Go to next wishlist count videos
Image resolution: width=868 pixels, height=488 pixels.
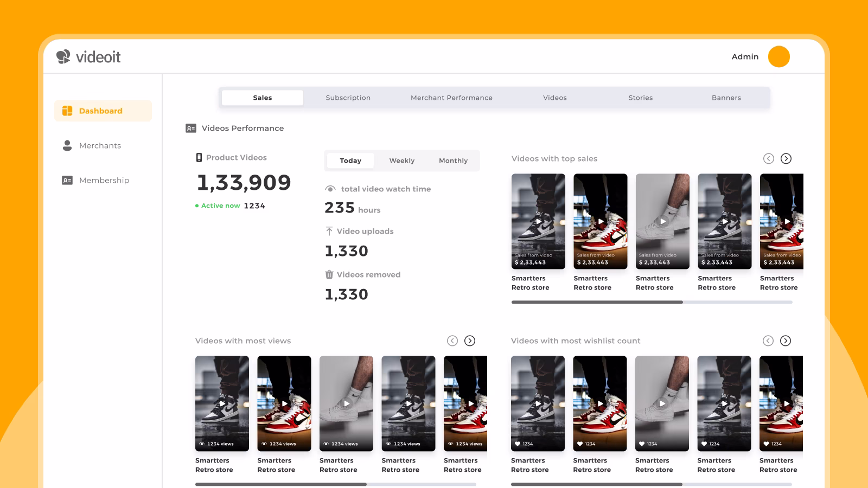[x=786, y=341]
